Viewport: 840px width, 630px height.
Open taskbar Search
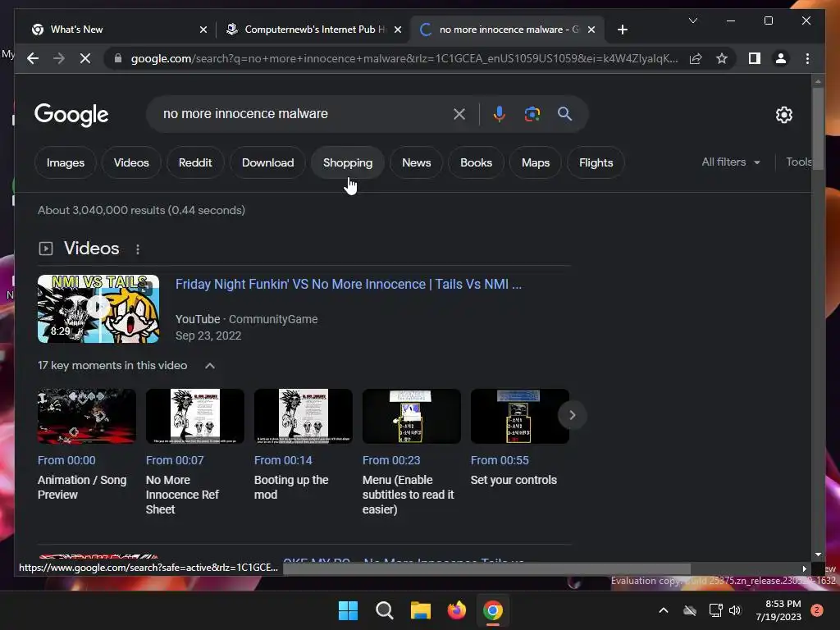point(384,610)
